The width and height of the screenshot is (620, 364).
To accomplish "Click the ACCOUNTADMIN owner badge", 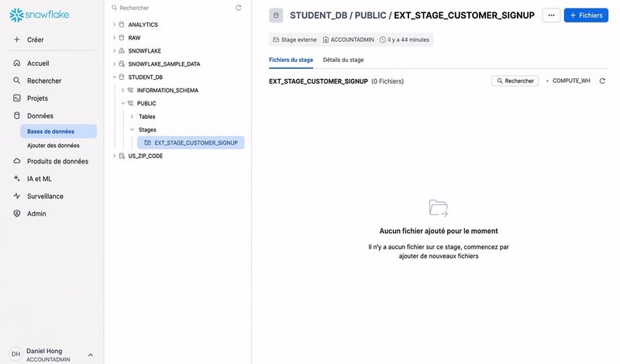I will (348, 40).
